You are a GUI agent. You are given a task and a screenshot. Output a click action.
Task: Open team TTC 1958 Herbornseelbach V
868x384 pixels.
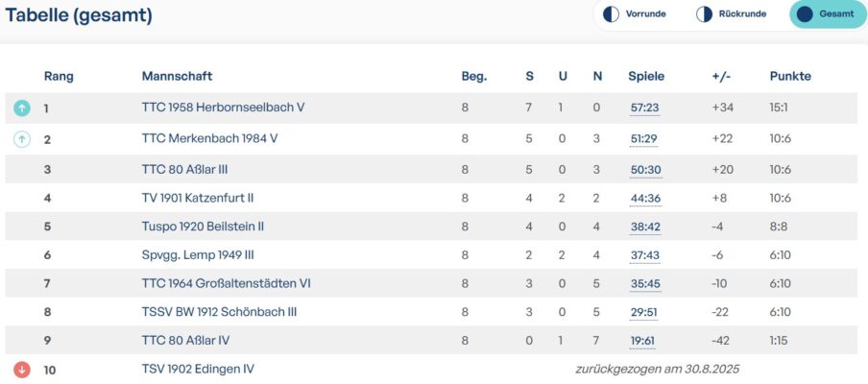(223, 108)
